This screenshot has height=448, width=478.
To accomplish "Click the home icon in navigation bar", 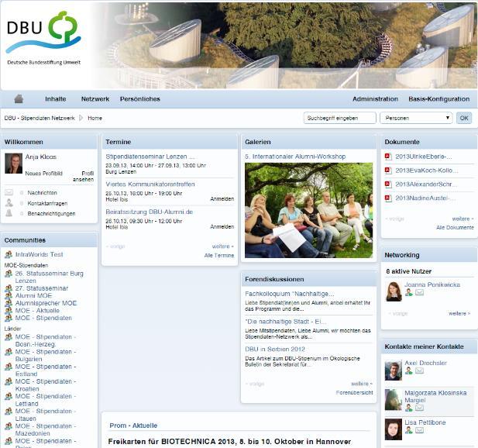I will [x=19, y=99].
